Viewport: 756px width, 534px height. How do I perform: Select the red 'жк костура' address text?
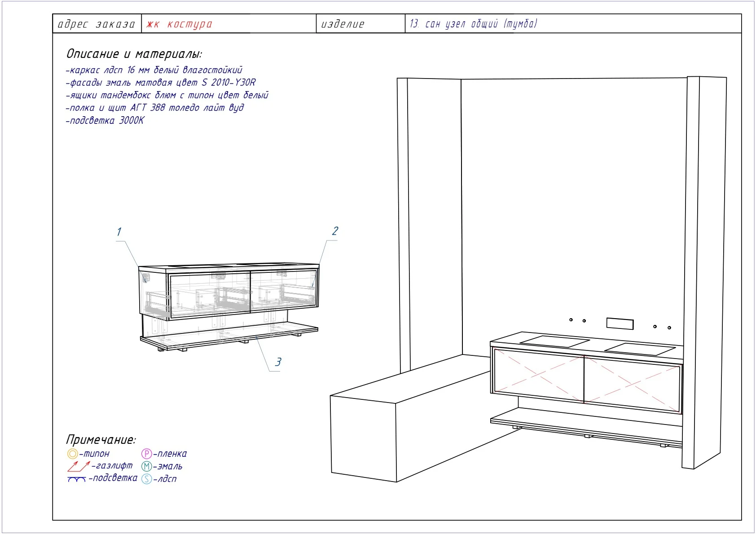(179, 24)
